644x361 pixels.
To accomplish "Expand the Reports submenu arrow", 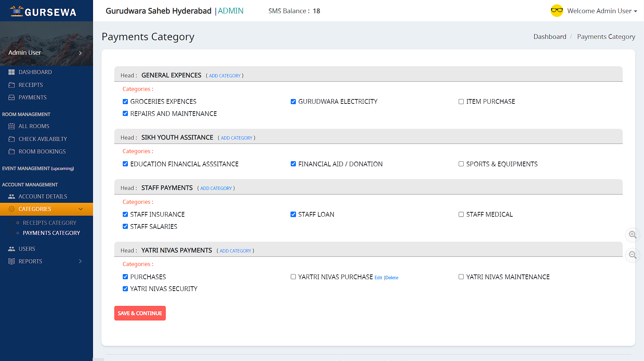I will pyautogui.click(x=80, y=261).
